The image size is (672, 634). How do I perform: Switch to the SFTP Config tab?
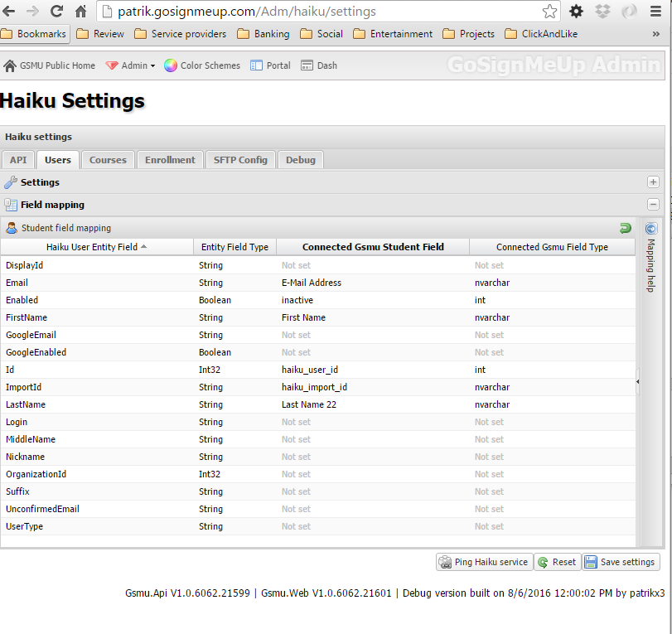click(240, 160)
